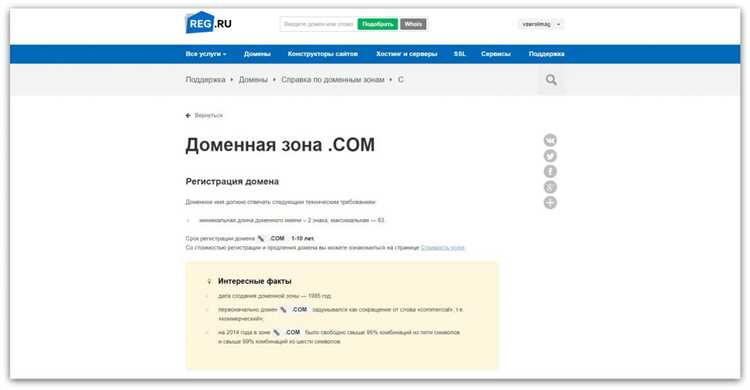Click .COM tag in the 2014 fact

[287, 332]
